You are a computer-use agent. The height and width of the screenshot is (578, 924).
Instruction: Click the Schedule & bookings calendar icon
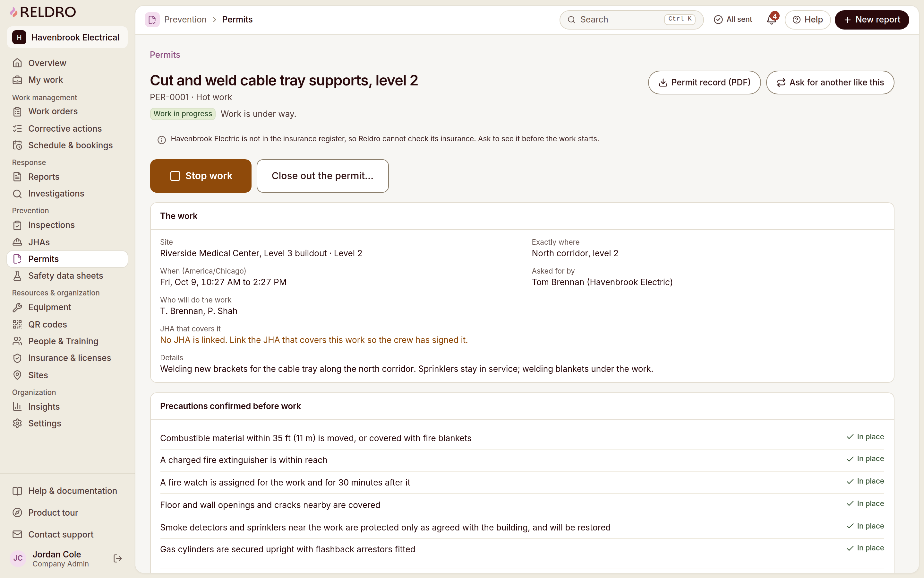pyautogui.click(x=17, y=145)
